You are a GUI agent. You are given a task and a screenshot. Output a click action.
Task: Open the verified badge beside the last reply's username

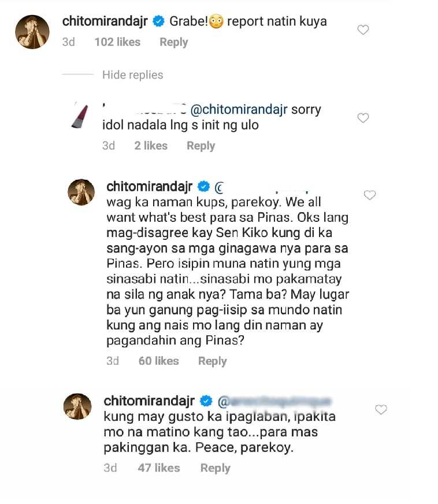(206, 401)
